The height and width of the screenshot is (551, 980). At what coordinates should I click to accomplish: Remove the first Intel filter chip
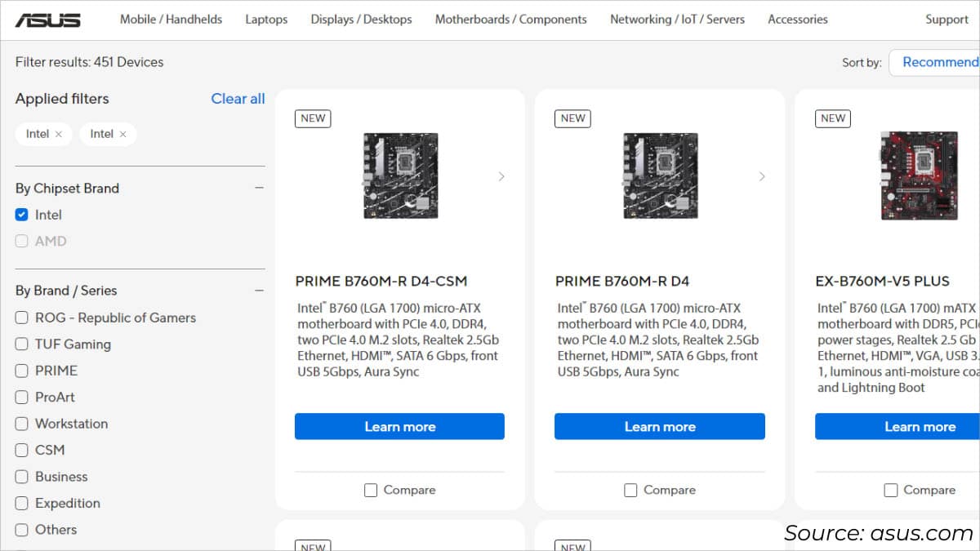[59, 134]
